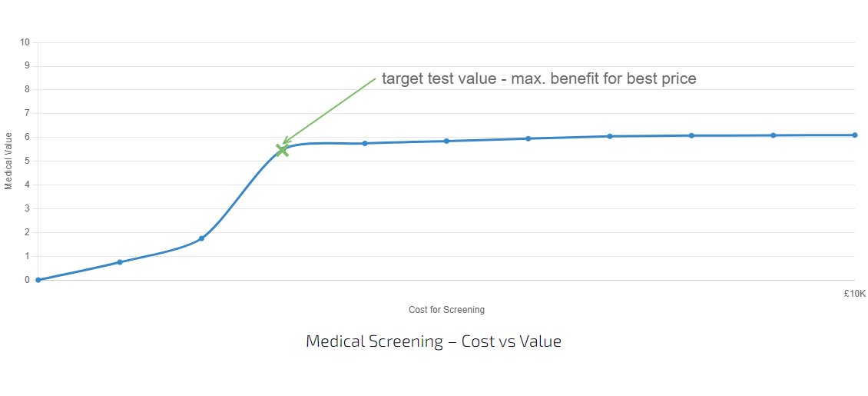Click the y-axis tick label 8
868x396 pixels.
tap(27, 89)
